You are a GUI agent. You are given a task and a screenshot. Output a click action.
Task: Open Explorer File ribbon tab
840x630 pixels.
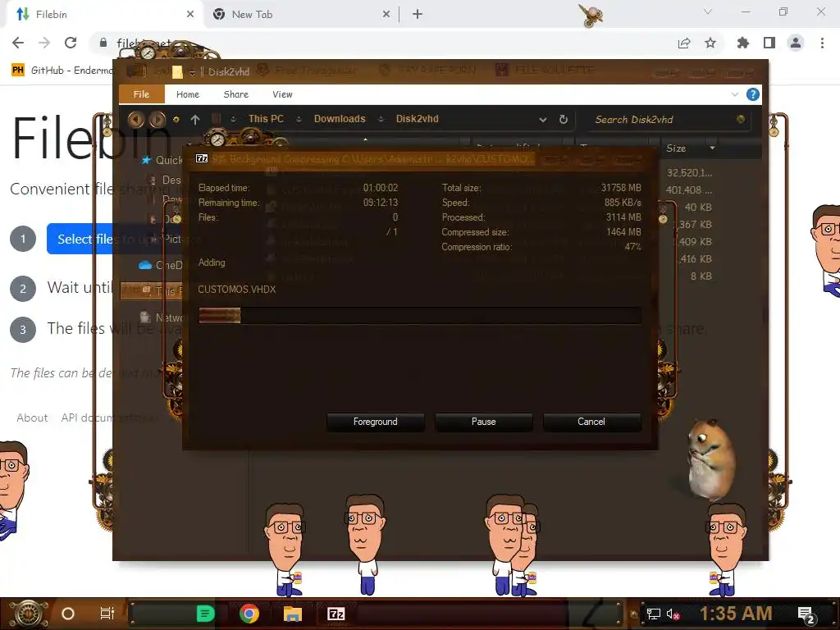coord(141,94)
